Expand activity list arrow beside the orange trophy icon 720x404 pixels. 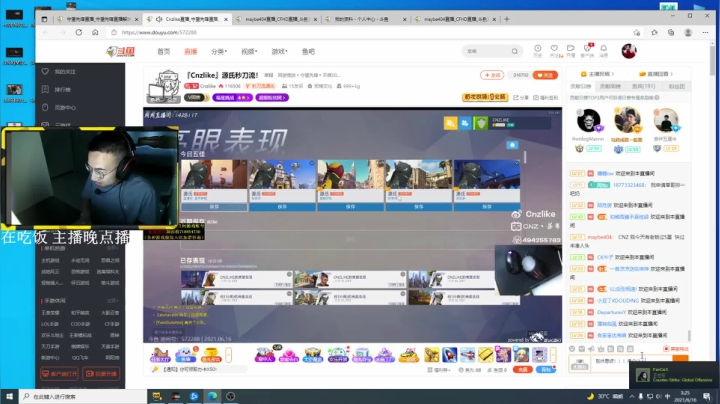pos(228,355)
